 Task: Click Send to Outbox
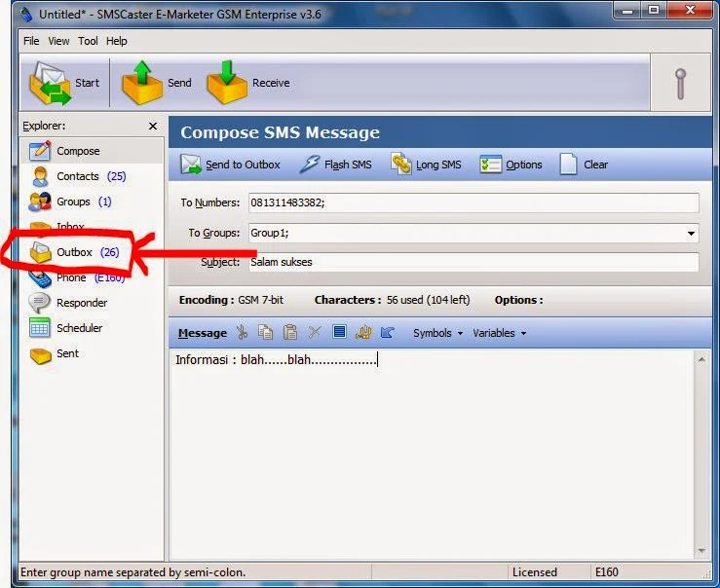pyautogui.click(x=230, y=165)
